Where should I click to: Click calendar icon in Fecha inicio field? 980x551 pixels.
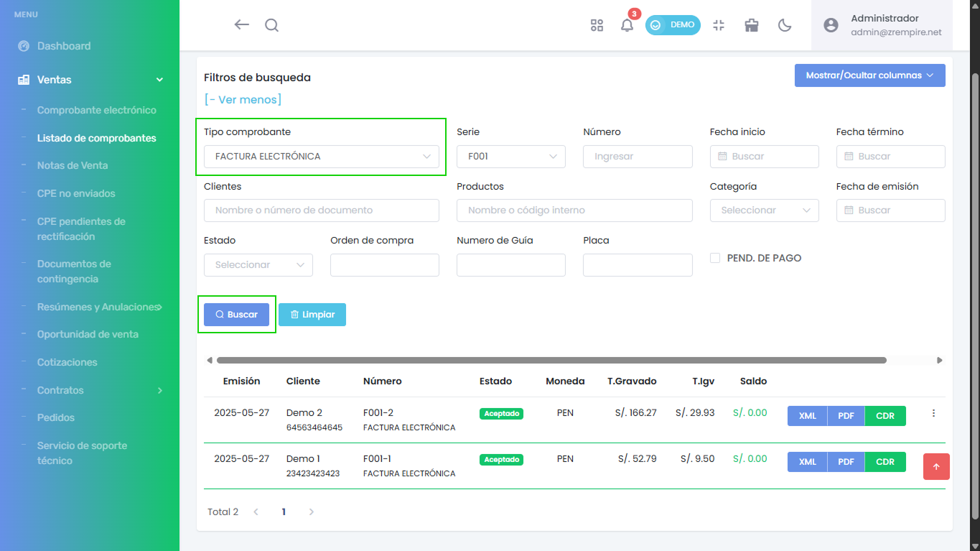pyautogui.click(x=723, y=157)
